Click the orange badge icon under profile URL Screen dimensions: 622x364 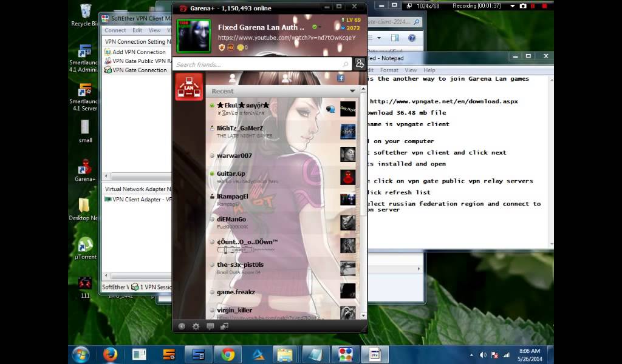click(231, 47)
